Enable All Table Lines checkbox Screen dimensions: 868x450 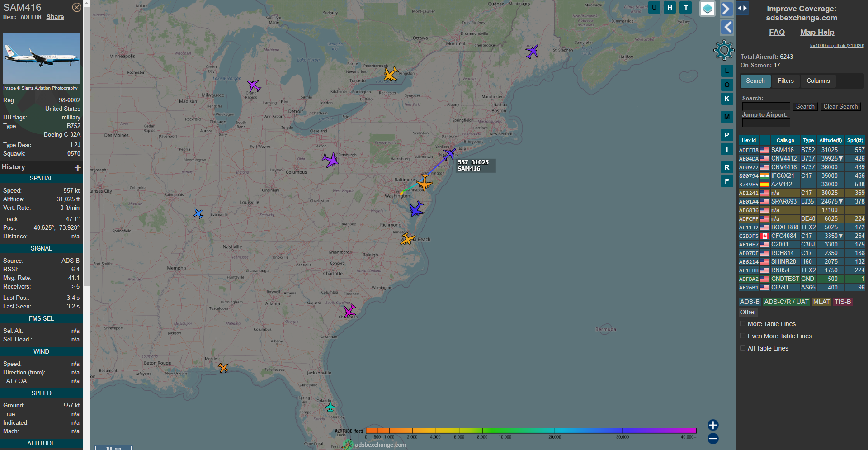click(743, 348)
